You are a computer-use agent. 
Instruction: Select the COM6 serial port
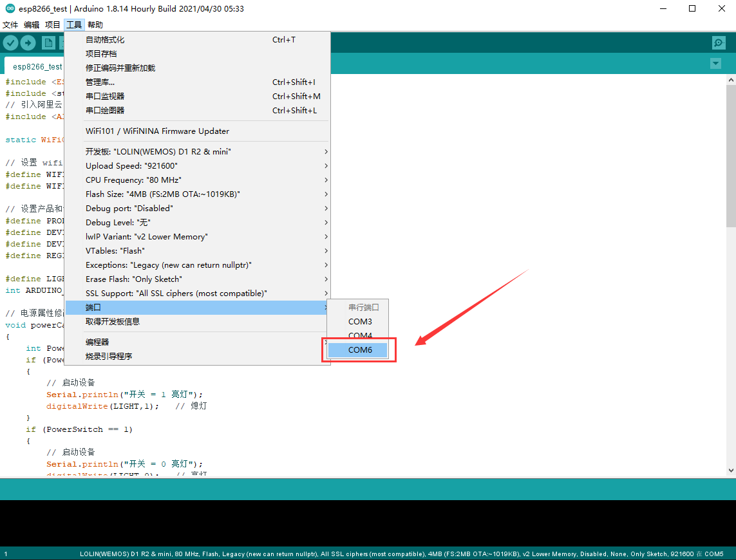click(357, 350)
